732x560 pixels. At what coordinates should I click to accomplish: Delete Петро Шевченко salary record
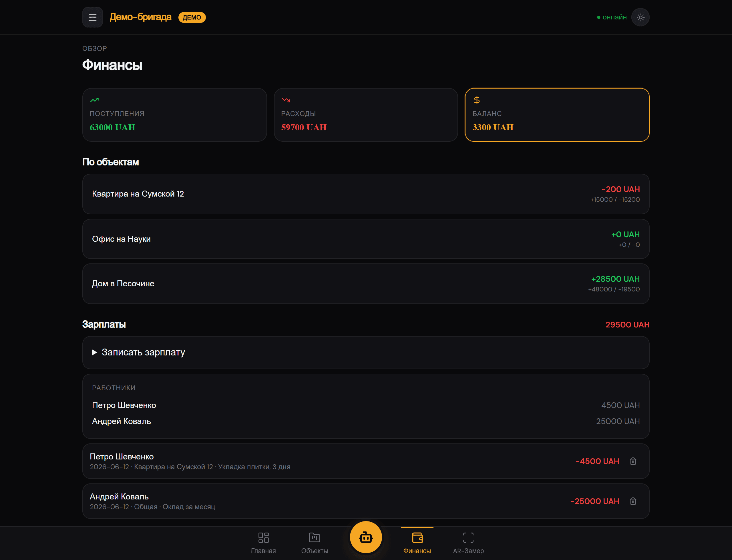pos(633,461)
